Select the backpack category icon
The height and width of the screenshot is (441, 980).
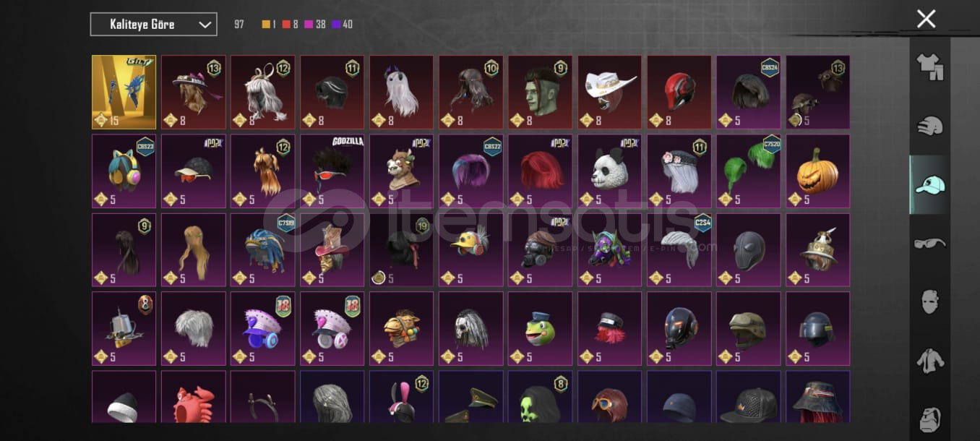(930, 418)
